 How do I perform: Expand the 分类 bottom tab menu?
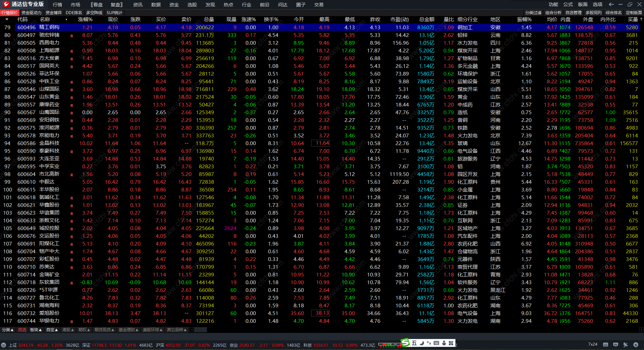coord(8,330)
